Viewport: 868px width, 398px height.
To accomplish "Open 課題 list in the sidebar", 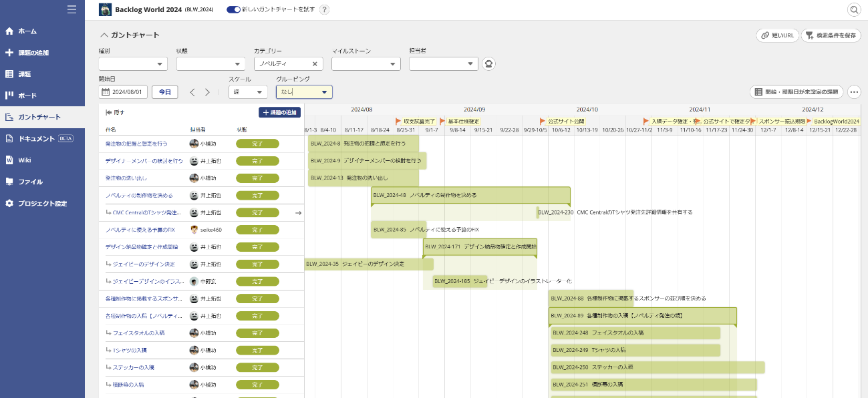I will tap(42, 74).
